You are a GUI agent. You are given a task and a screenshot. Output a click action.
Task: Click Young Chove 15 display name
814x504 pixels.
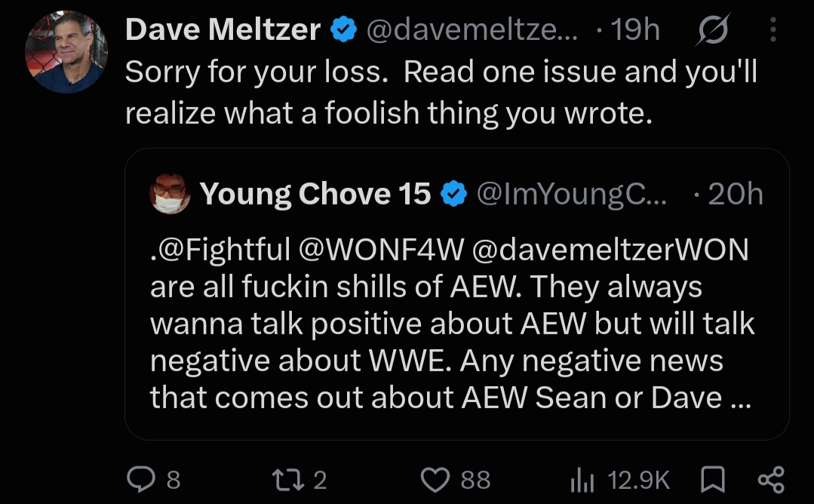click(x=315, y=194)
